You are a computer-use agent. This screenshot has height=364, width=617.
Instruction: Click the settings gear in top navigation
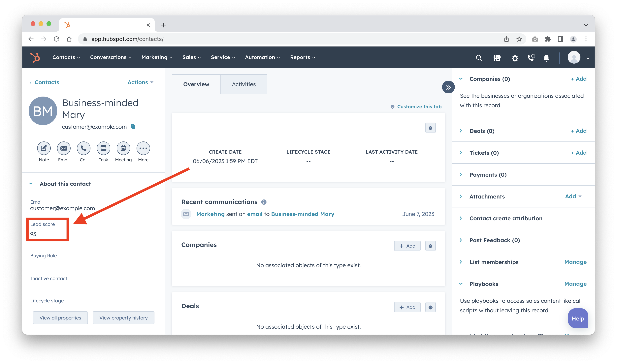click(515, 58)
